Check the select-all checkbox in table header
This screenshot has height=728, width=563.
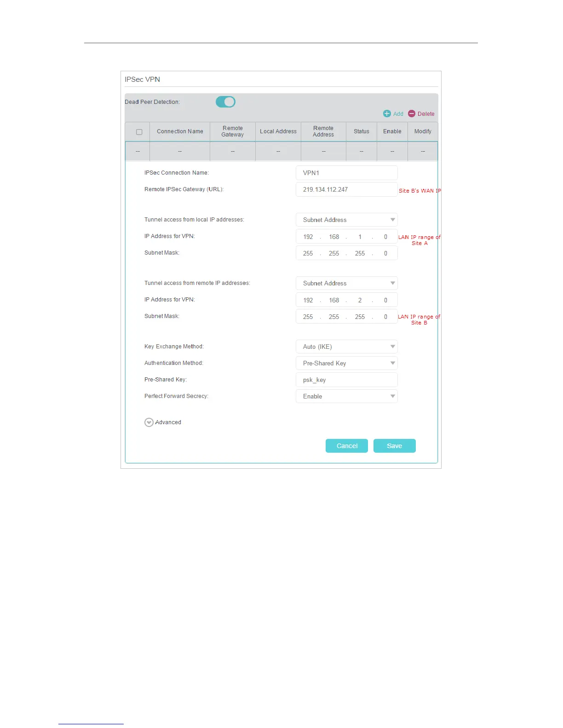(139, 132)
